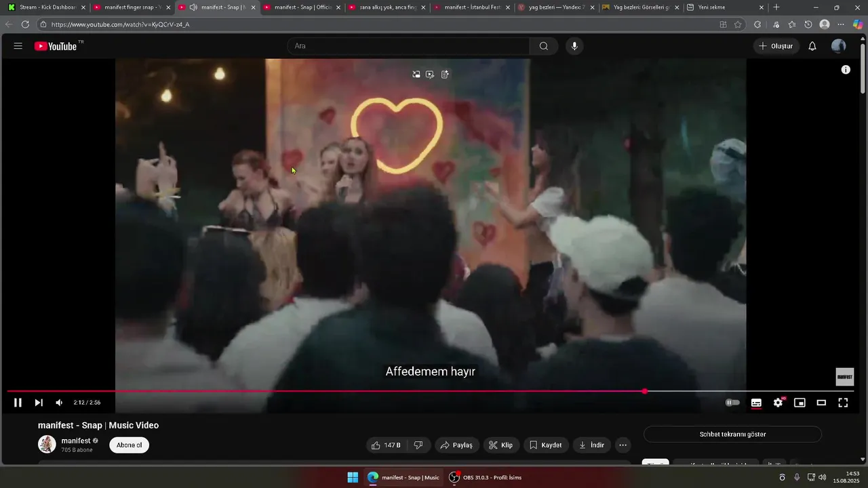Screen dimensions: 868x488
Task: Open the manifest channel avatar
Action: point(47,445)
